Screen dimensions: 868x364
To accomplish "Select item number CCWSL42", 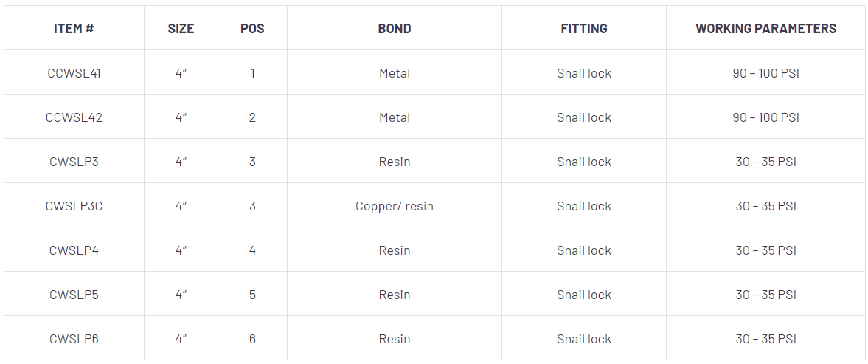I will click(74, 117).
